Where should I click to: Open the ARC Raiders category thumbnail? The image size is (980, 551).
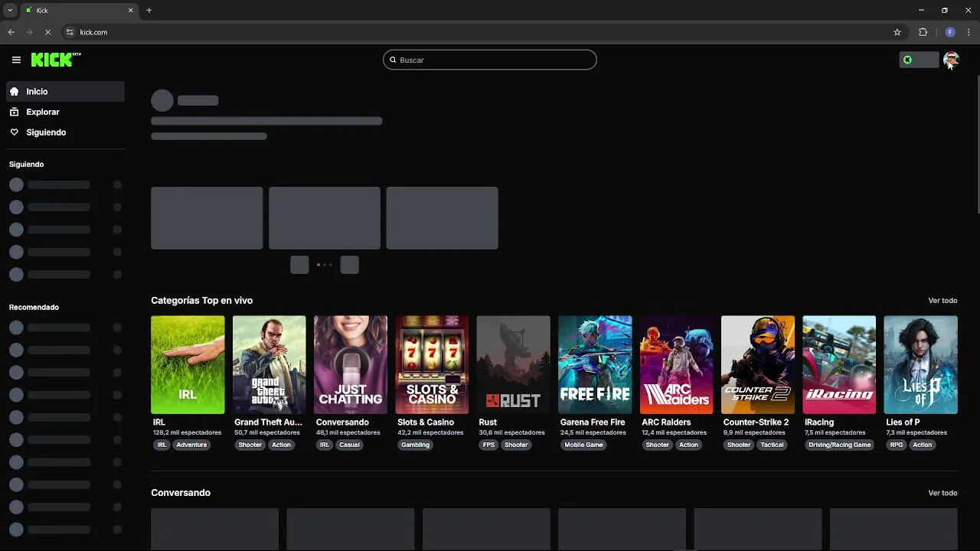[676, 364]
